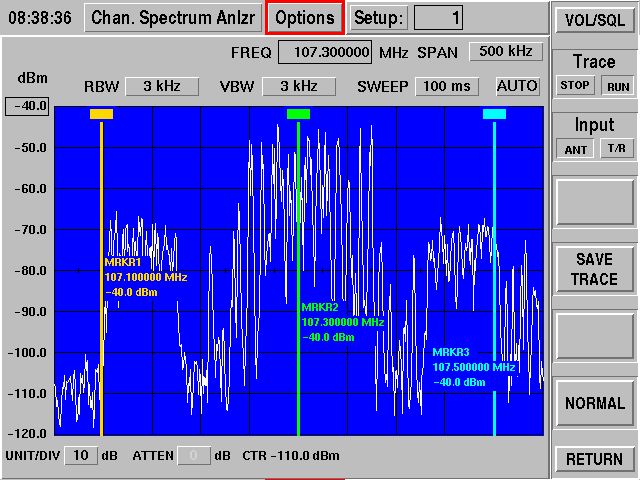Open VBW 3 kHz selector

click(299, 86)
